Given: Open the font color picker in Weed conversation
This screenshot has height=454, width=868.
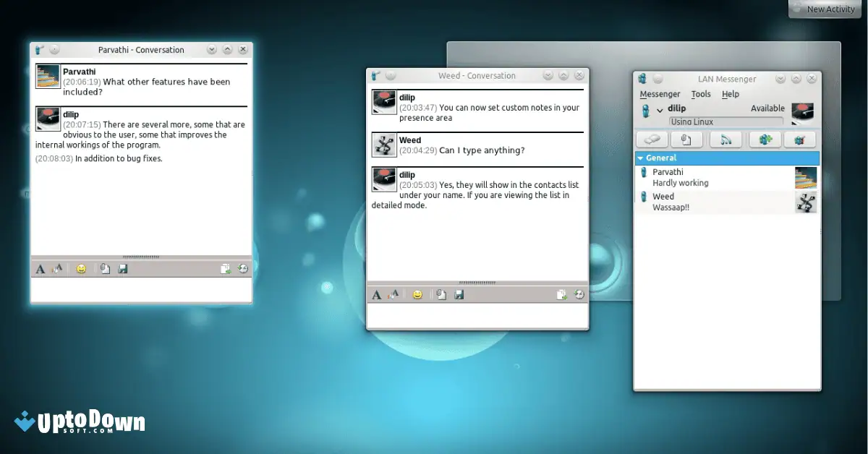Looking at the screenshot, I should (x=395, y=294).
